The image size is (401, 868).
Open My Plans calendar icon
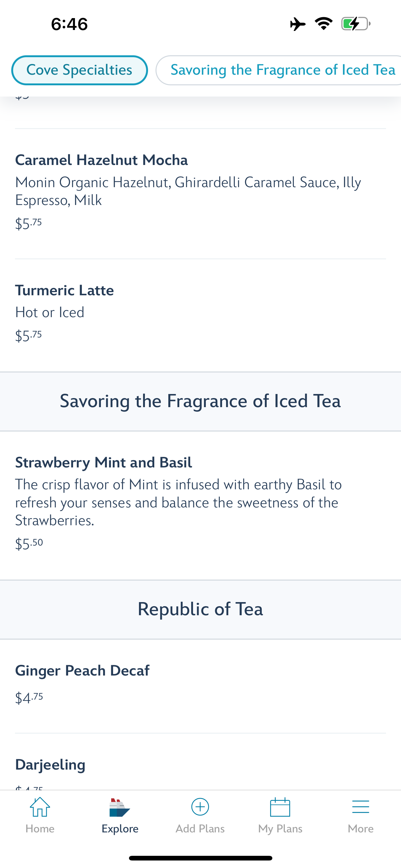(280, 807)
